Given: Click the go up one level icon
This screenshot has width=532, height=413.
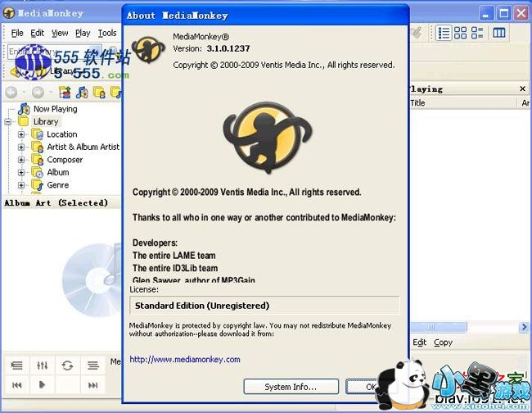Looking at the screenshot, I should 65,92.
